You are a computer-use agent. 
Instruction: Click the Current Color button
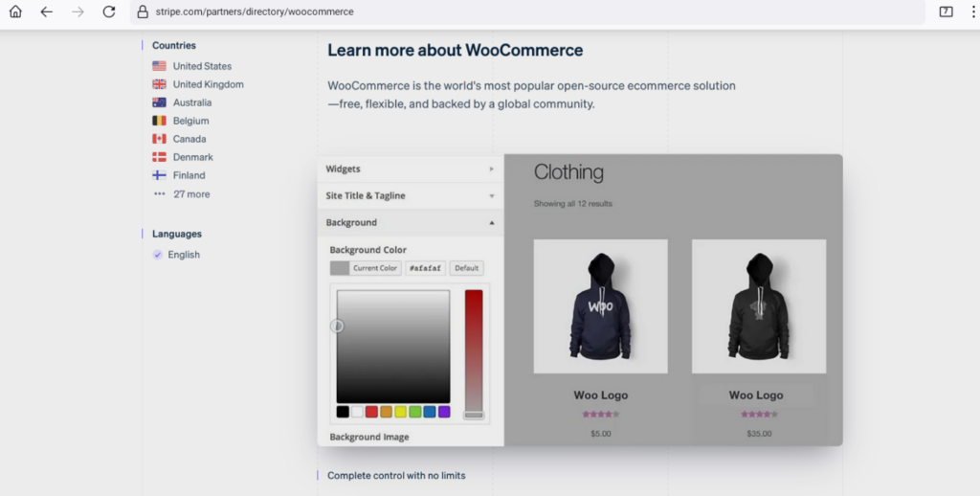374,268
